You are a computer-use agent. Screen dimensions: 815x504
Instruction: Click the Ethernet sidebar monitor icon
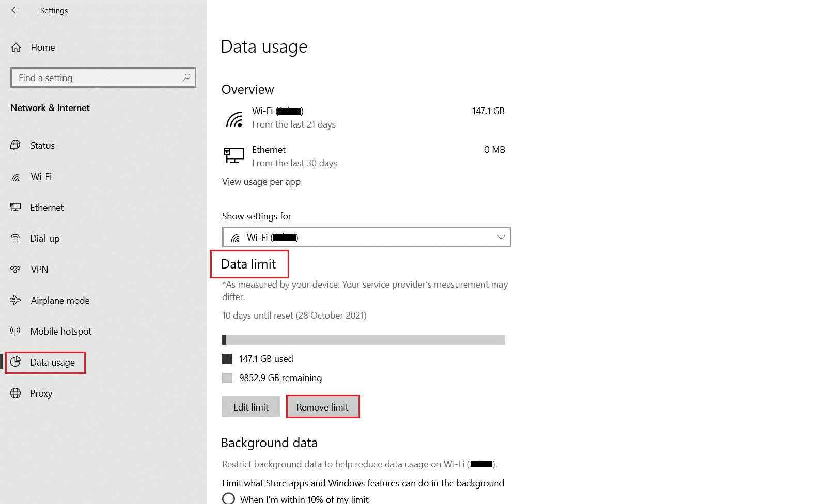tap(15, 208)
